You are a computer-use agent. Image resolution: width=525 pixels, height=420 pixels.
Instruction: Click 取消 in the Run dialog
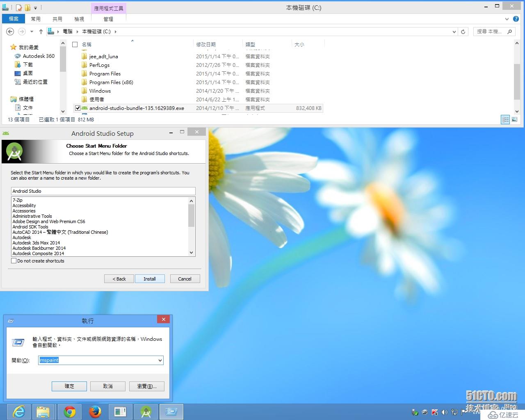[108, 386]
